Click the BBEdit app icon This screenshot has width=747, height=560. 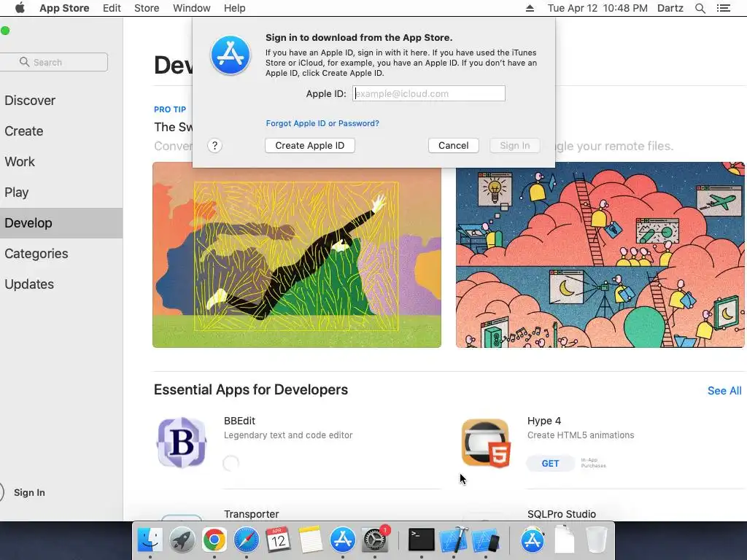[182, 443]
